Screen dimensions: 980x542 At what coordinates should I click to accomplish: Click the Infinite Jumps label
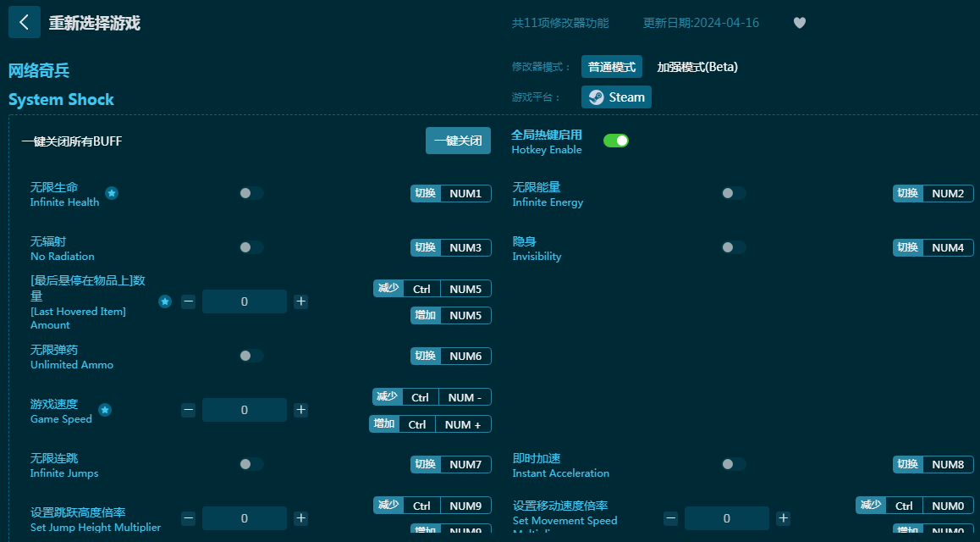[64, 473]
